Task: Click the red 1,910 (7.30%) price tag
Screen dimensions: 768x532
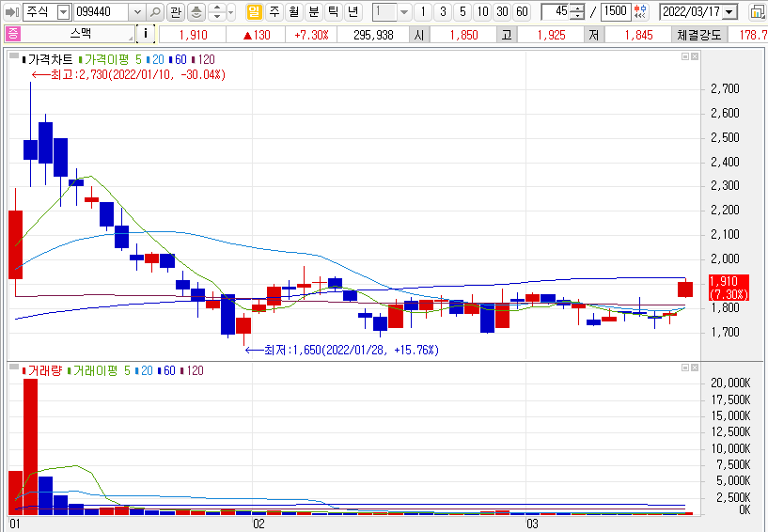Action: [x=729, y=288]
